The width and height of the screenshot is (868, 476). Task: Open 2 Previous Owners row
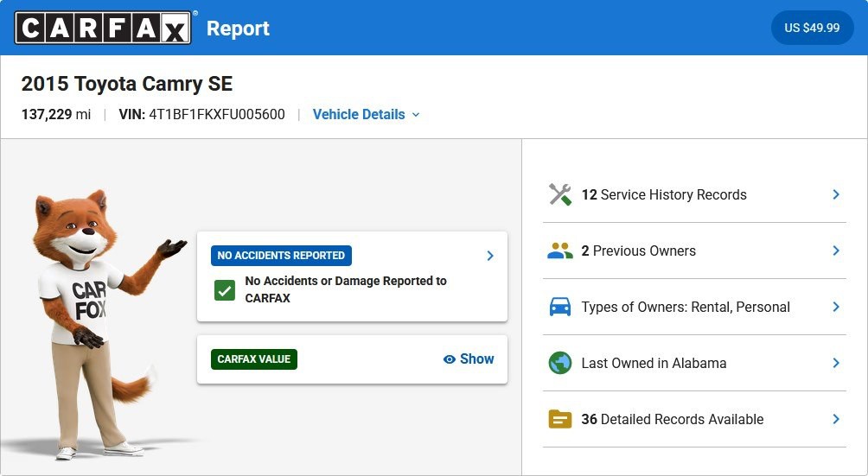(x=694, y=251)
